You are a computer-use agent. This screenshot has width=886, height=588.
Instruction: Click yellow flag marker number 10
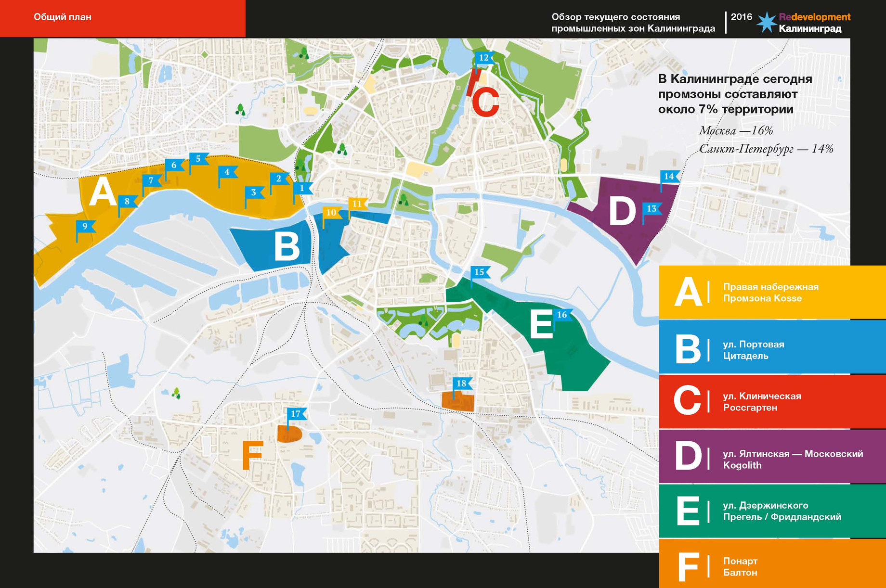332,213
